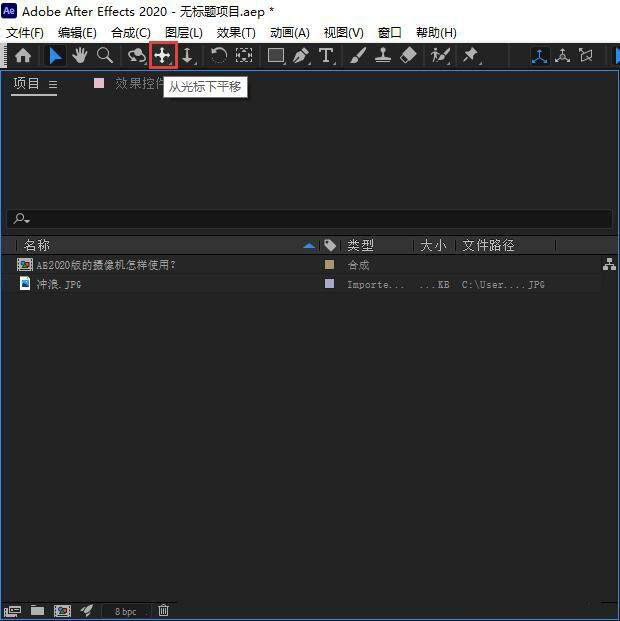This screenshot has height=621, width=620.
Task: Open the 动画(A) menu
Action: [290, 32]
